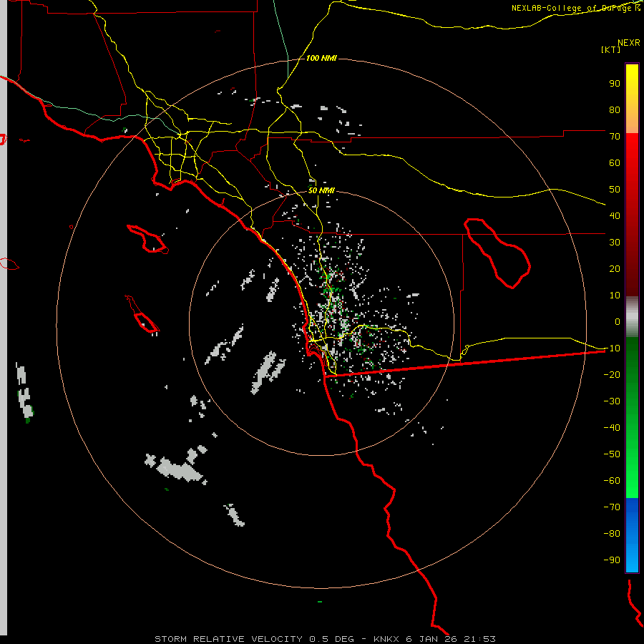Click the -50 value on the velocity scale

[x=612, y=454]
